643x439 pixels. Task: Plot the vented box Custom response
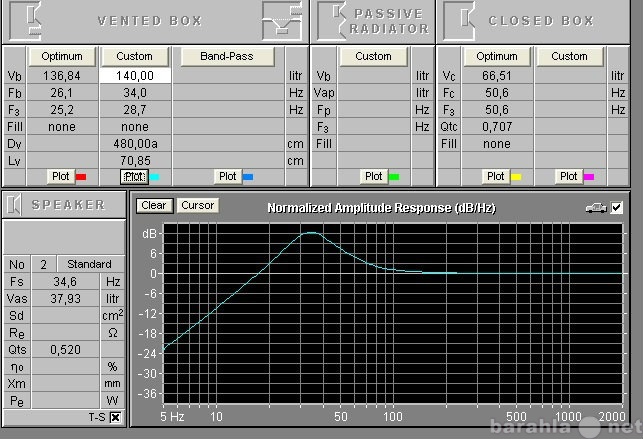click(135, 176)
